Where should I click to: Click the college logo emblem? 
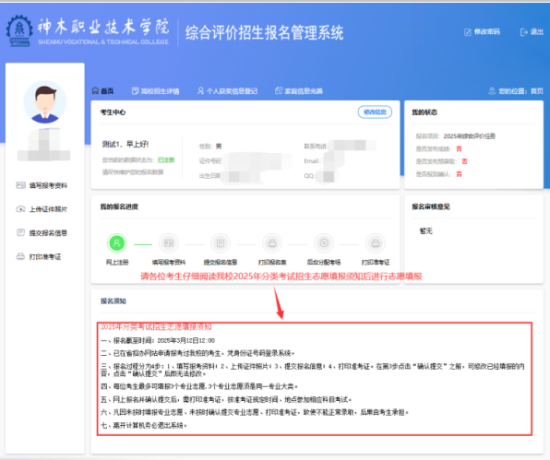coord(20,31)
